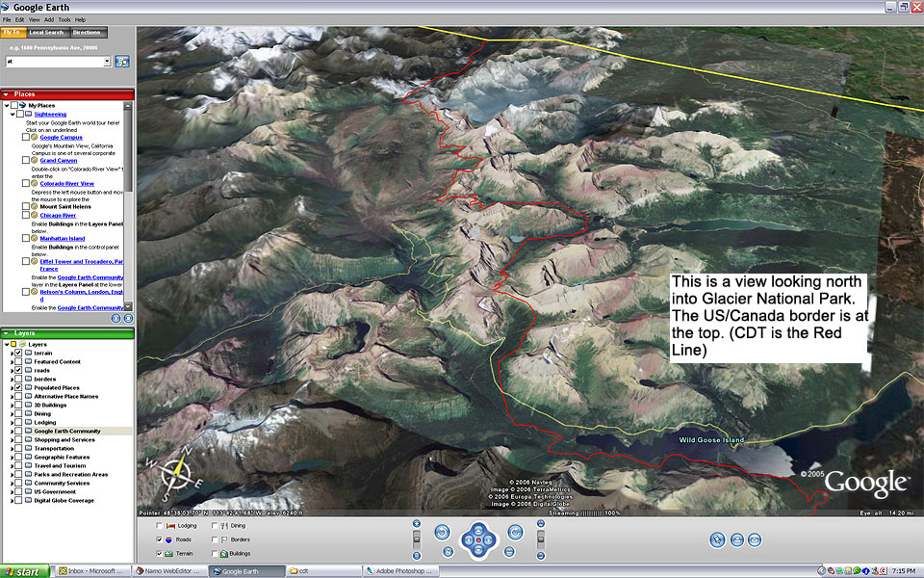Screen dimensions: 924x578
Task: Open the Add menu
Action: coord(49,19)
